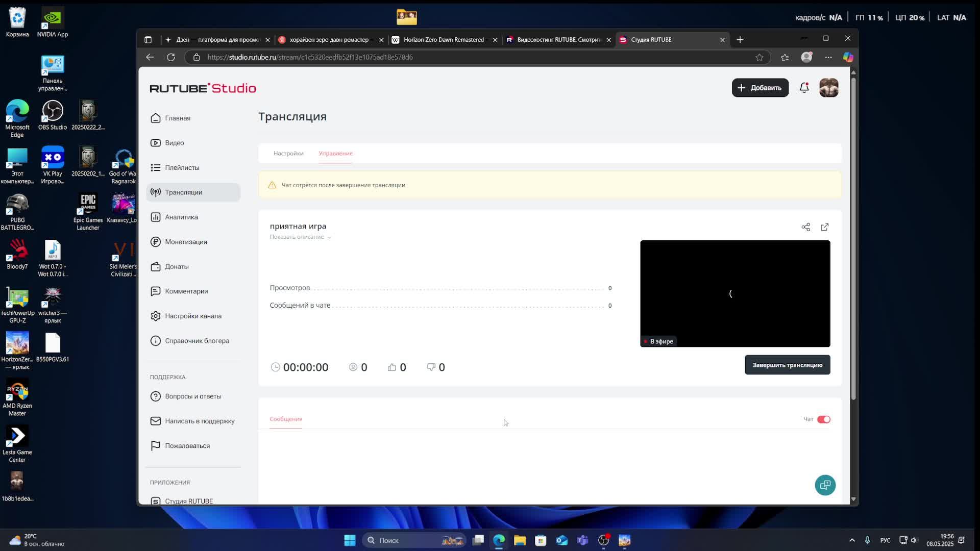Screen dimensions: 980x551
Task: Toggle the Чат switch off
Action: click(823, 419)
